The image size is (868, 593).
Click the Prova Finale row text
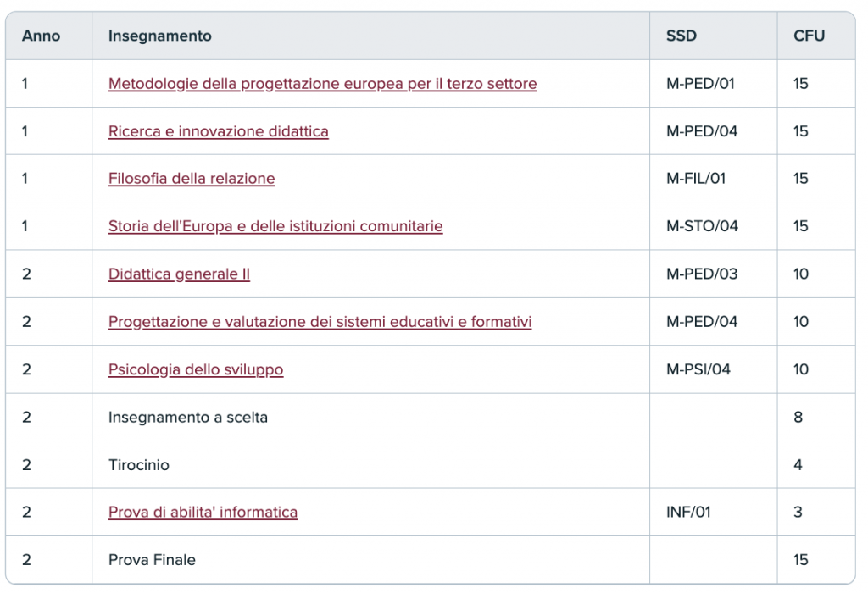click(152, 560)
